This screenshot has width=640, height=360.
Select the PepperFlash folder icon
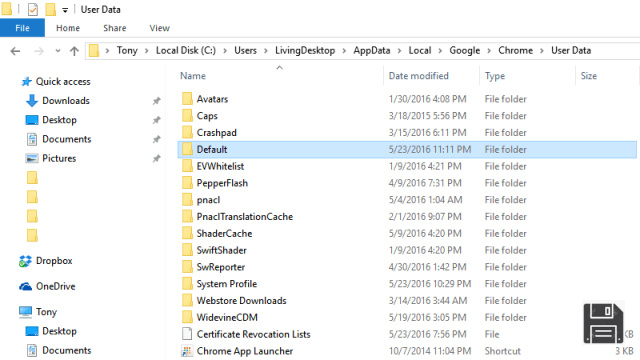tap(187, 183)
